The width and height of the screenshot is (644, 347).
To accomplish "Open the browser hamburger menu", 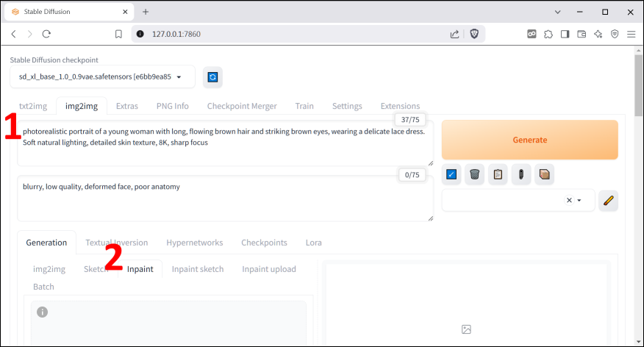I will click(631, 34).
